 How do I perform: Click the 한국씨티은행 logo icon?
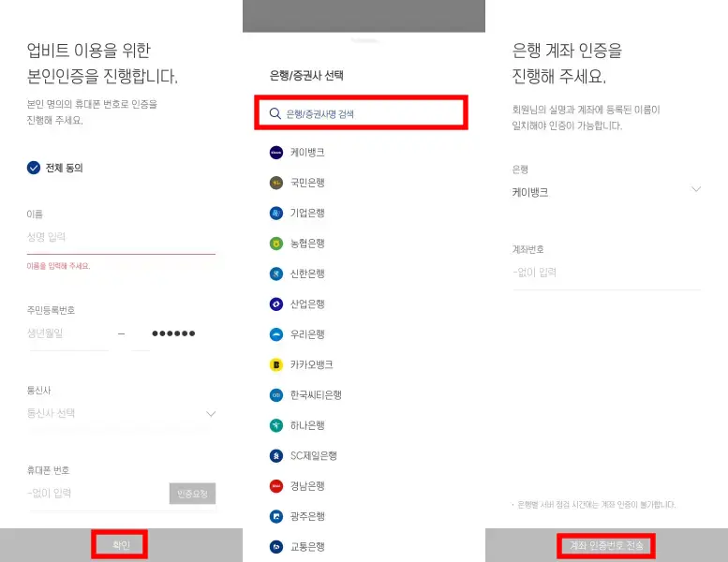pos(276,395)
